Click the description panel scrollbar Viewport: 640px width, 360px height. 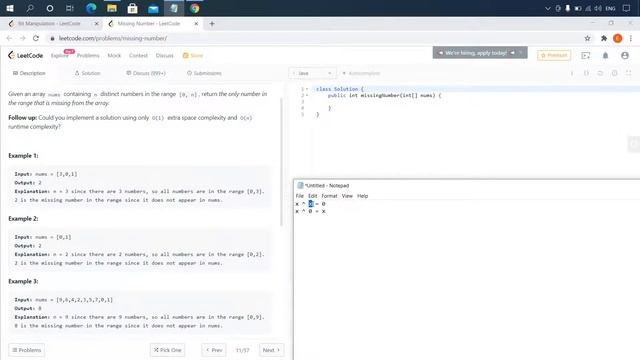(x=281, y=161)
